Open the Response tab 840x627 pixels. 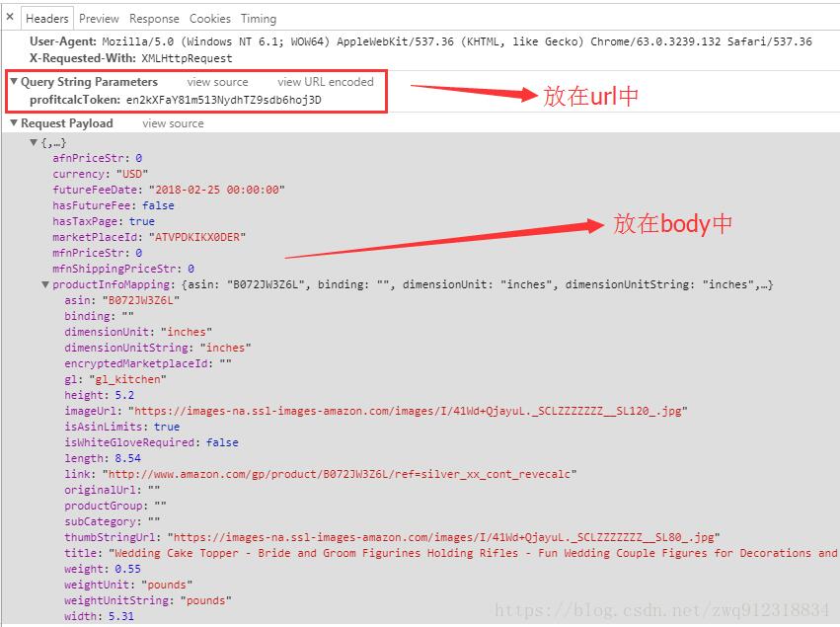point(154,18)
